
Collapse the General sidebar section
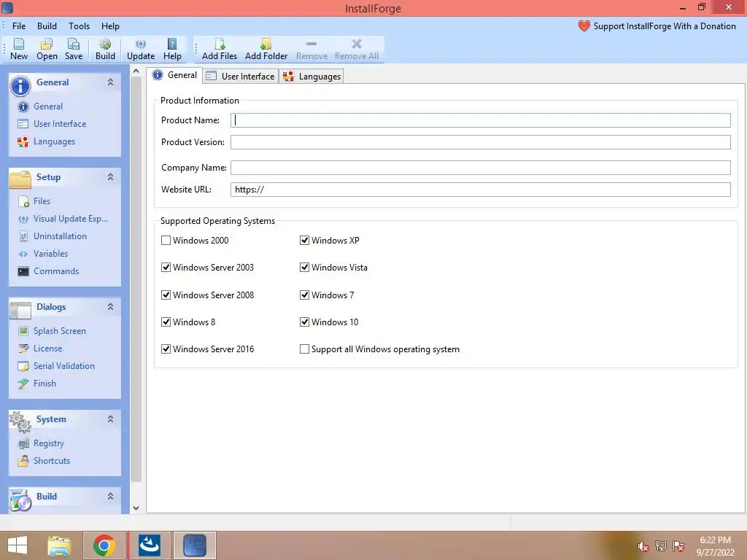[x=111, y=82]
